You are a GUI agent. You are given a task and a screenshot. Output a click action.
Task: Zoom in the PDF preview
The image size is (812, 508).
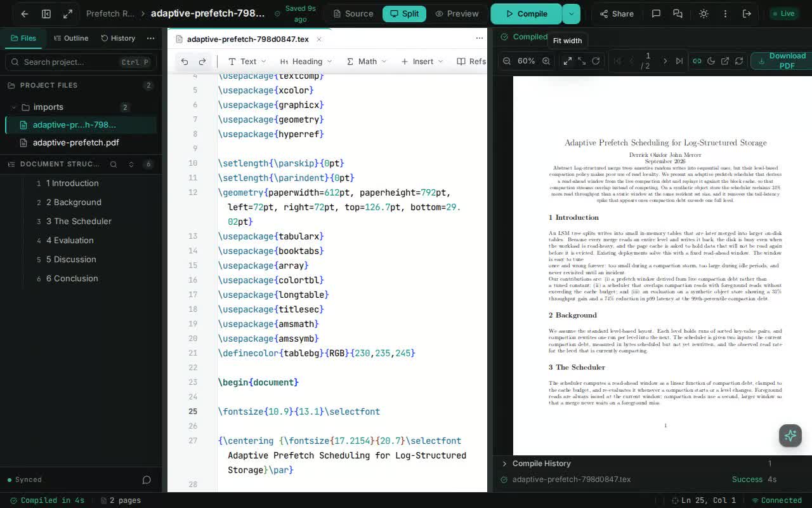[546, 61]
